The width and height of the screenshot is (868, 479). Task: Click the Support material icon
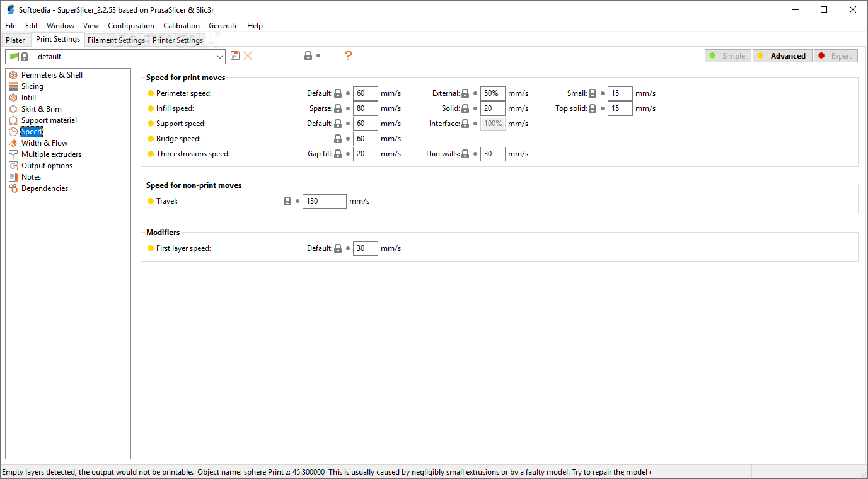point(13,120)
